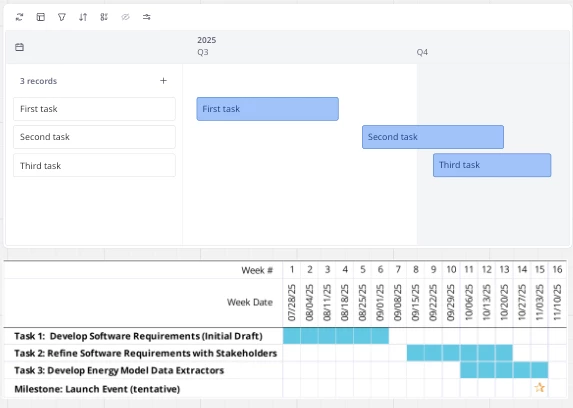Image resolution: width=573 pixels, height=408 pixels.
Task: Select Third task in the records list
Action: coord(94,165)
